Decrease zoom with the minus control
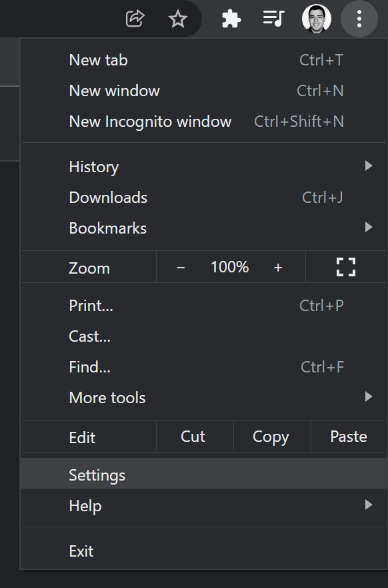The image size is (388, 588). (181, 266)
